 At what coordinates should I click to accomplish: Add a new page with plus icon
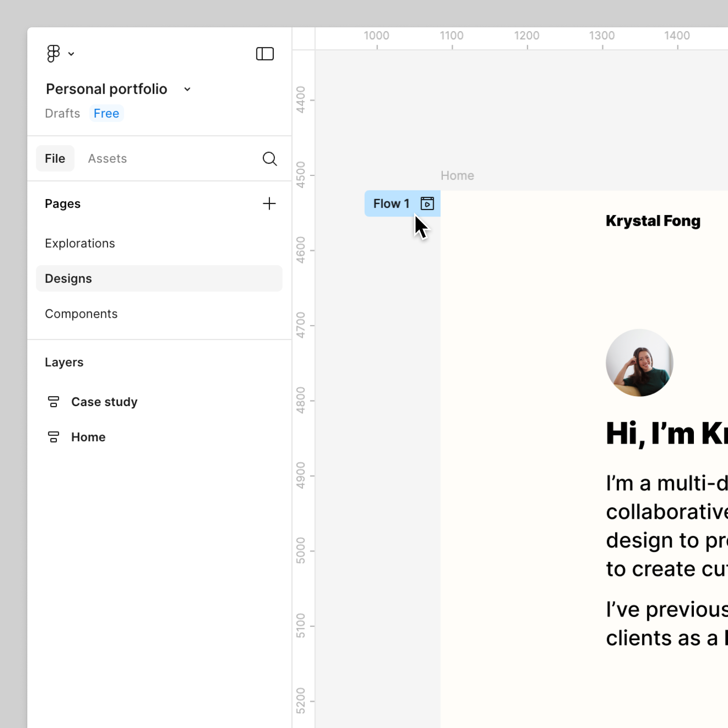269,204
